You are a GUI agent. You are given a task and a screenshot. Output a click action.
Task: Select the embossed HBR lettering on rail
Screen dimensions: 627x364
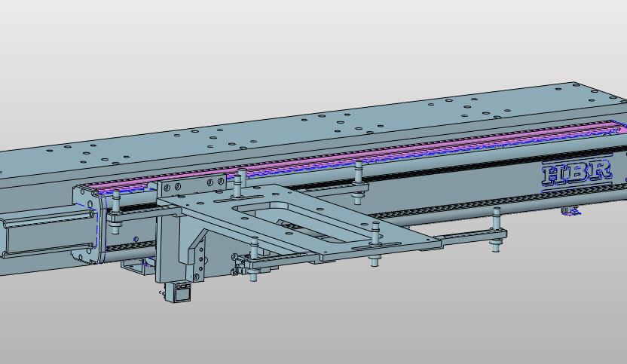pyautogui.click(x=576, y=173)
